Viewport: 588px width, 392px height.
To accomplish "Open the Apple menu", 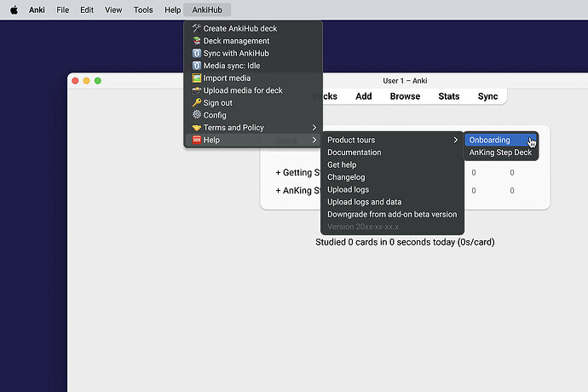I will tap(14, 9).
